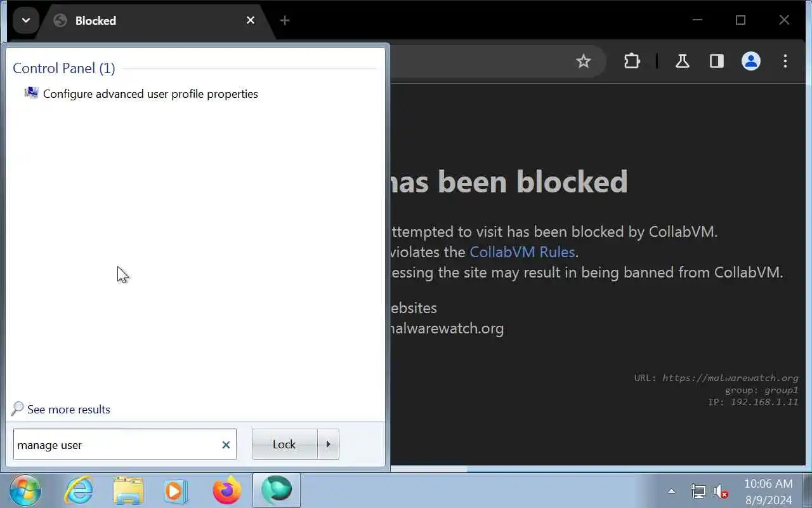Clear the search box with X
Screen dimensions: 812x508
pos(226,445)
